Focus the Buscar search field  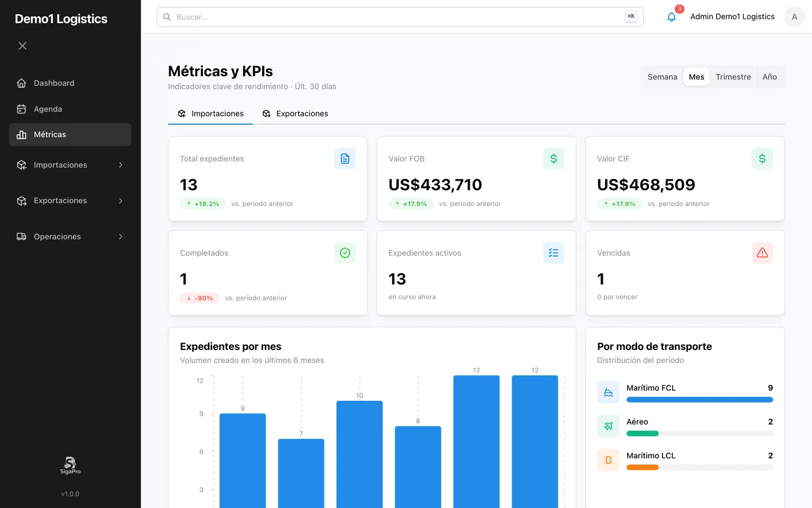coord(400,17)
